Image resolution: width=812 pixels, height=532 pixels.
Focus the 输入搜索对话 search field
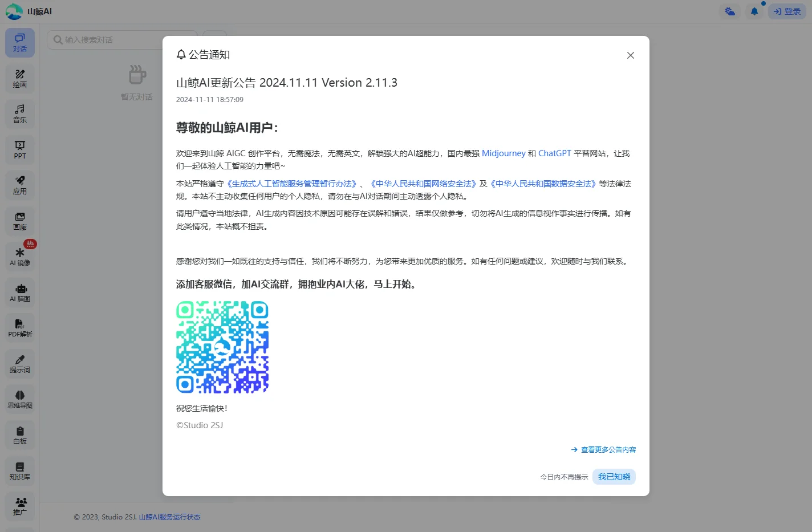tap(123, 40)
